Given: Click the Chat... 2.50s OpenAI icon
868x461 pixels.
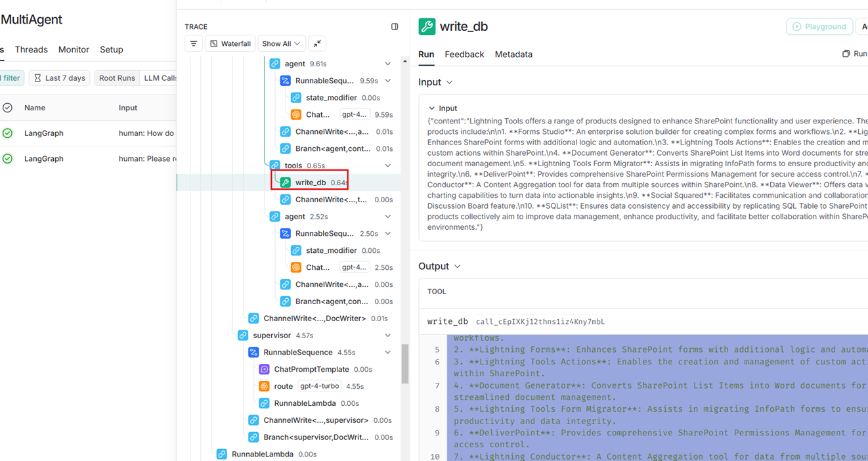Looking at the screenshot, I should pyautogui.click(x=295, y=267).
